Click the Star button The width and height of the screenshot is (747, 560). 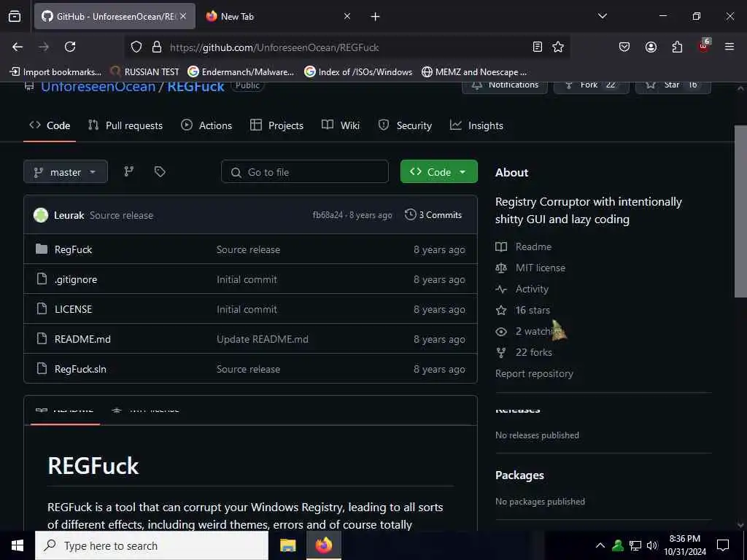pos(673,86)
